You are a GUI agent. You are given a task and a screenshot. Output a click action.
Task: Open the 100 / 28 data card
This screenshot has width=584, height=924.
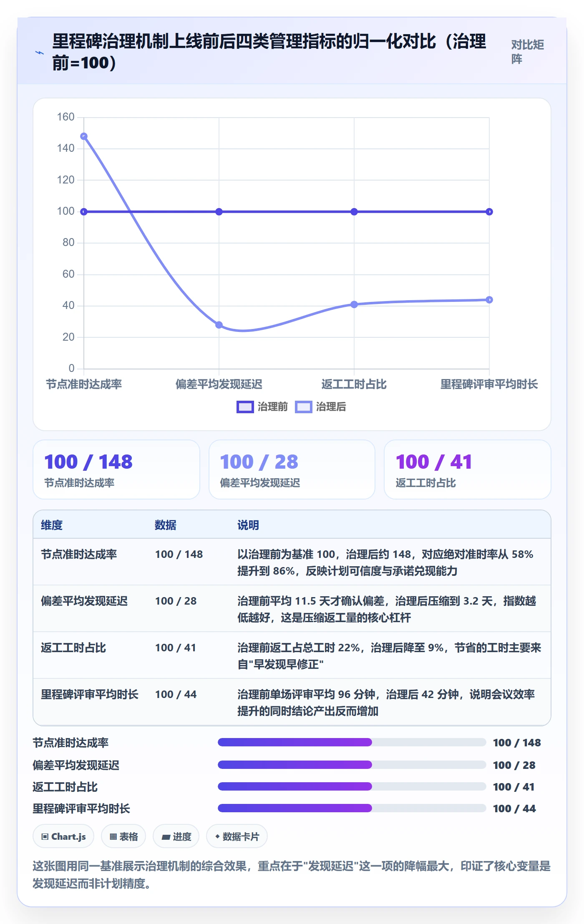(x=292, y=470)
